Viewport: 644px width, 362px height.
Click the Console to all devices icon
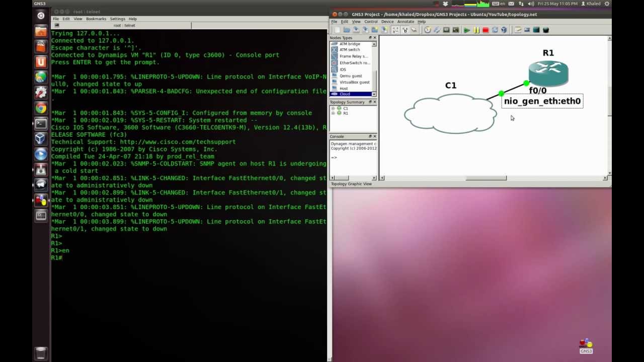click(x=456, y=30)
